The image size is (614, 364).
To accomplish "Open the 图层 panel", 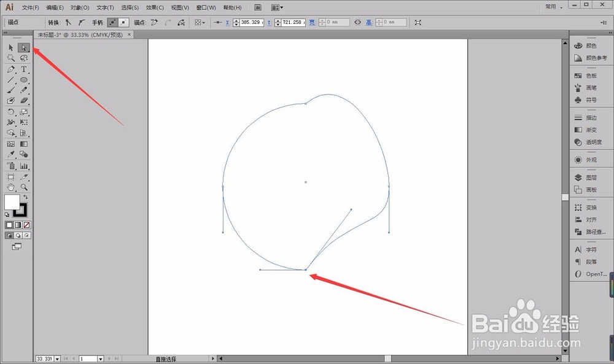I will [591, 177].
